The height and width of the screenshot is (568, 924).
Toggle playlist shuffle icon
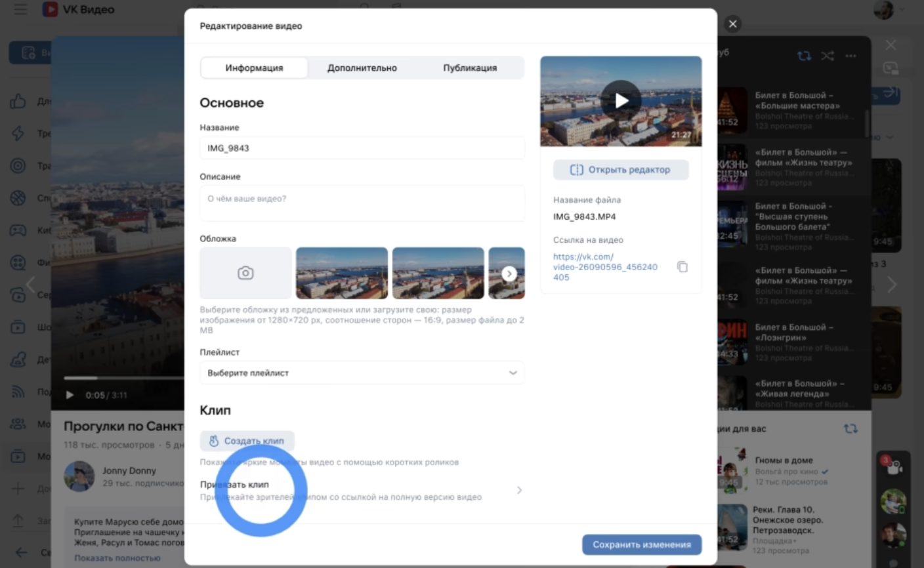(828, 56)
